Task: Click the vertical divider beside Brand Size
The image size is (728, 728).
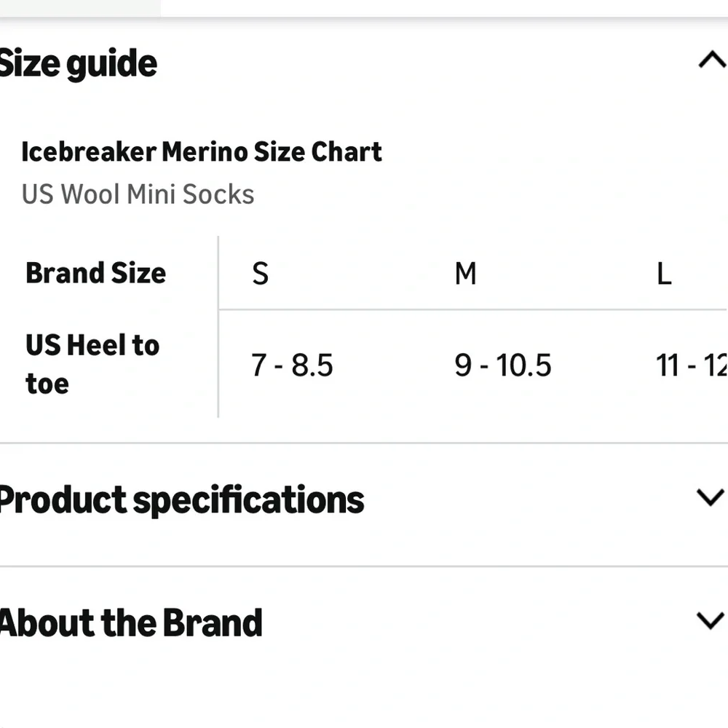Action: (x=218, y=327)
